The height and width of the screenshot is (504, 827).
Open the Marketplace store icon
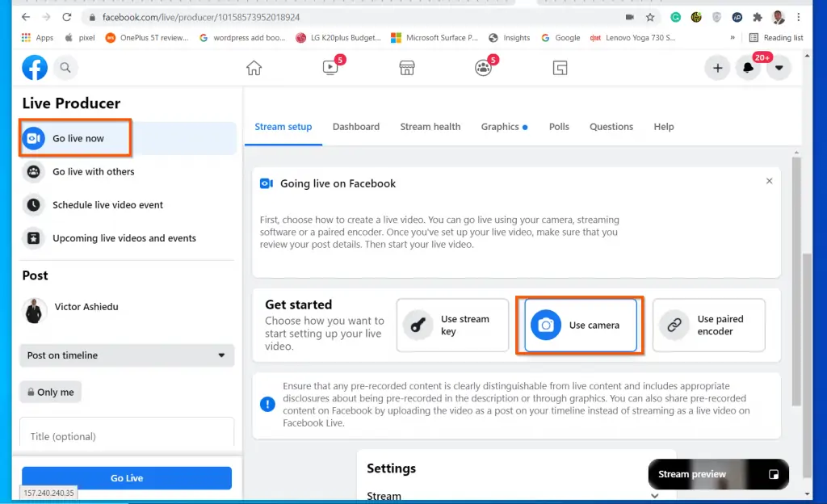pos(407,68)
